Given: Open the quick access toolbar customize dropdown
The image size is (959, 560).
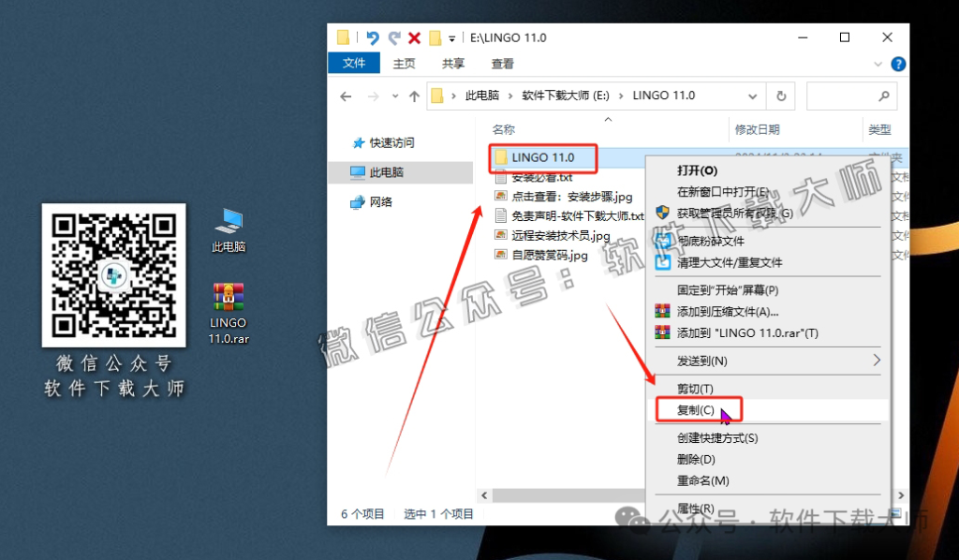Looking at the screenshot, I should point(451,37).
